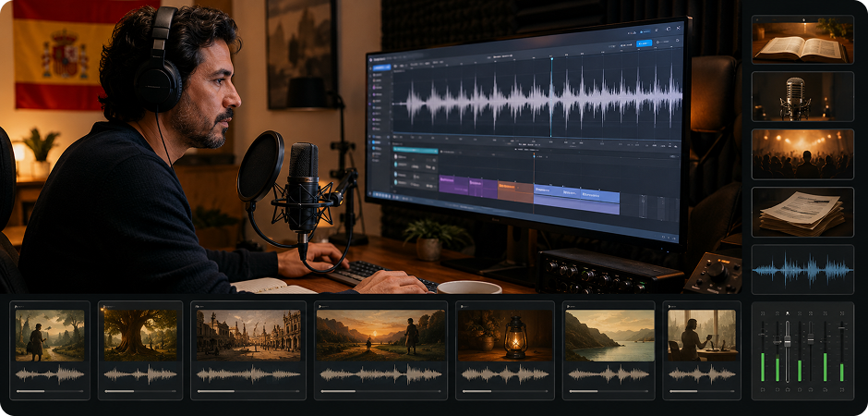Select the highlighted blue item in monitor sidebar
The image size is (868, 416).
(381, 67)
